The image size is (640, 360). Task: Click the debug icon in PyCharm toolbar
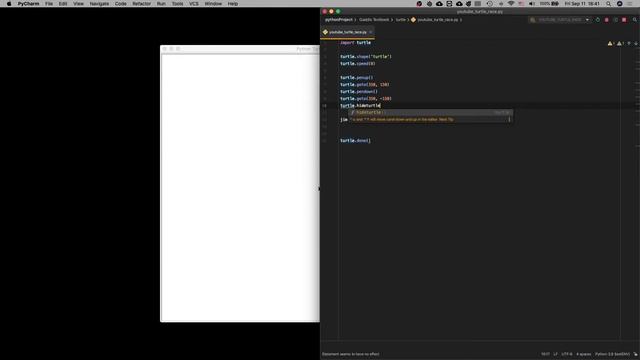pyautogui.click(x=607, y=20)
